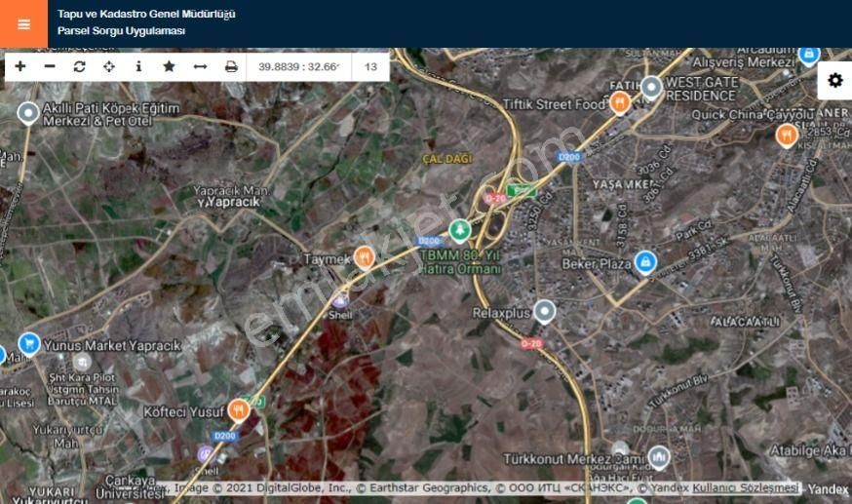Open the parcel info tool
Viewport: 852px width, 504px height.
click(x=138, y=66)
